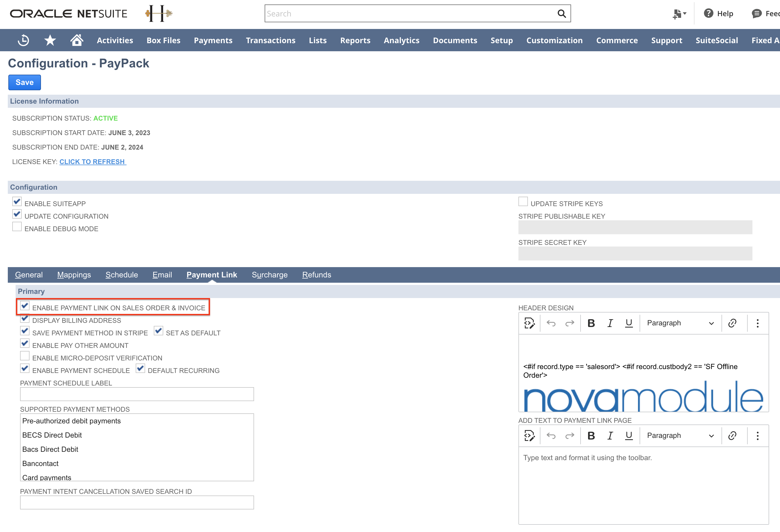The height and width of the screenshot is (532, 780).
Task: Open more options in Header Design toolbar
Action: (757, 323)
